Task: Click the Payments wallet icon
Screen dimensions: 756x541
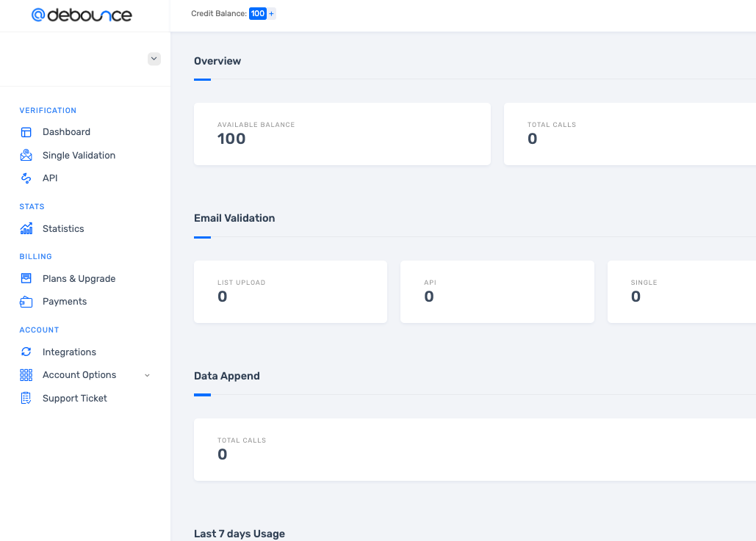Action: [x=26, y=302]
